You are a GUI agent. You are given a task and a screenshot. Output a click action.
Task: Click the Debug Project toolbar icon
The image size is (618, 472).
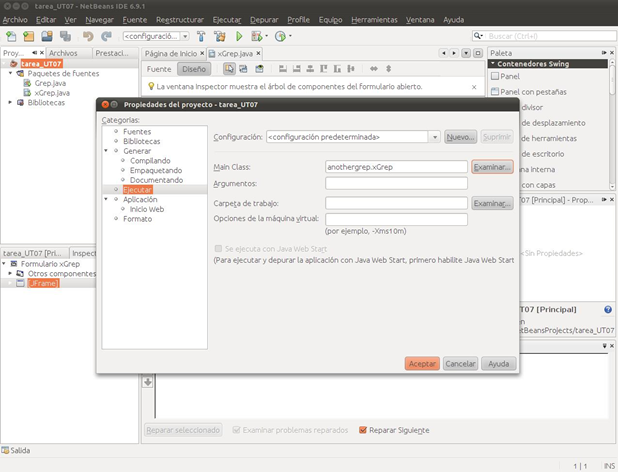pyautogui.click(x=257, y=36)
